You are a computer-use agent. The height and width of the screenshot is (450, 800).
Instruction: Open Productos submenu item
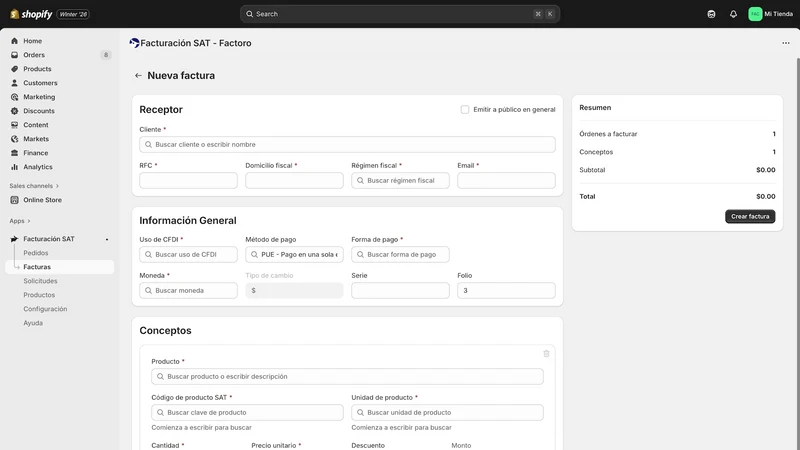(x=39, y=295)
